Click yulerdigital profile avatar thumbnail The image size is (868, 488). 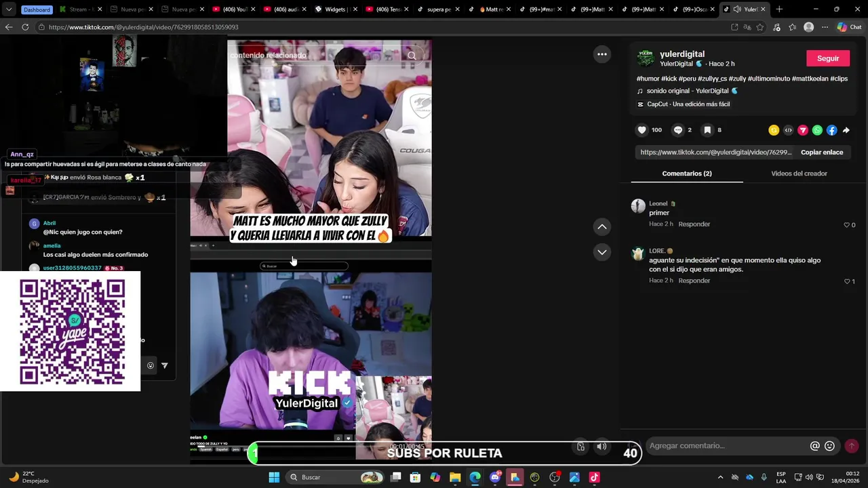(646, 58)
